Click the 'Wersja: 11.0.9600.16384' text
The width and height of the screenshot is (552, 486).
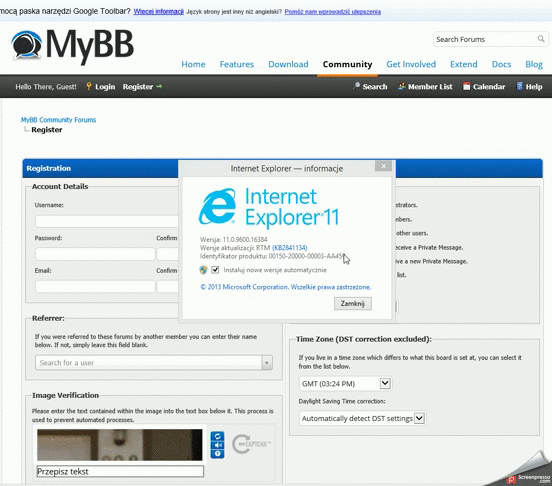[x=233, y=239]
